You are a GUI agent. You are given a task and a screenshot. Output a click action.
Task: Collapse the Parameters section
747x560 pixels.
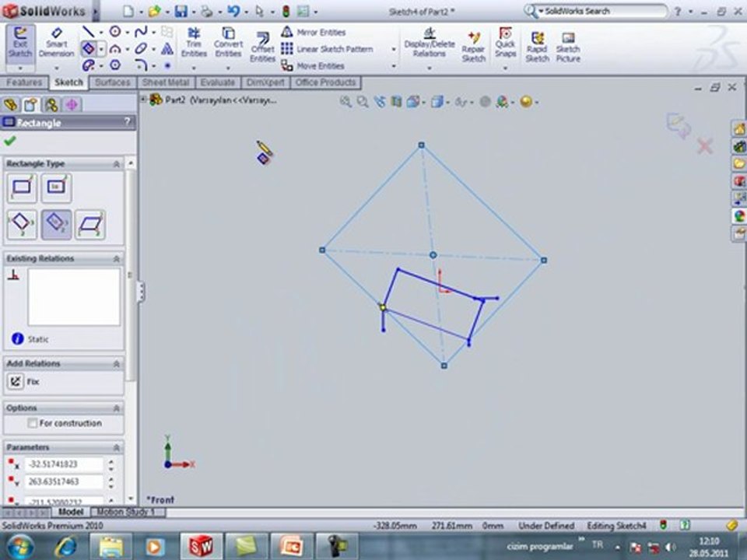pyautogui.click(x=116, y=448)
